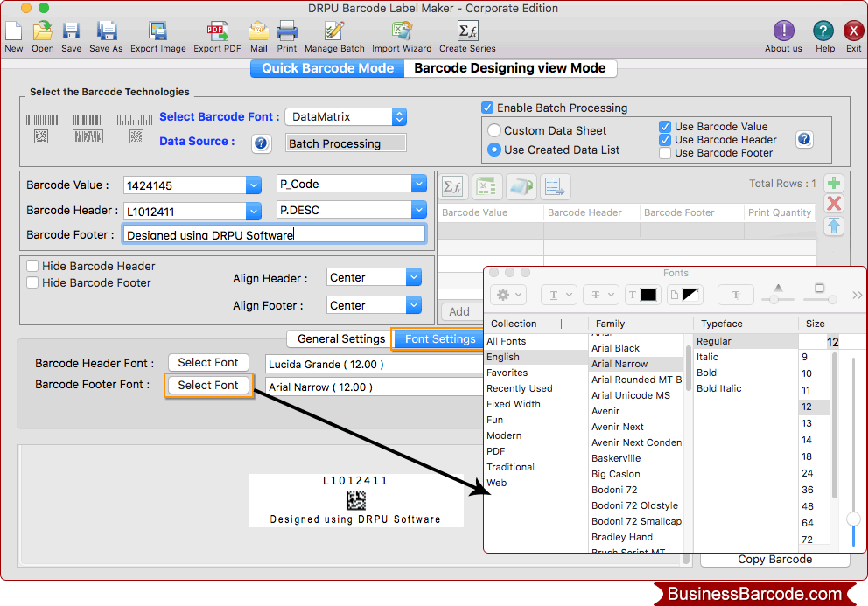Uncheck Use Barcode Header

(664, 139)
